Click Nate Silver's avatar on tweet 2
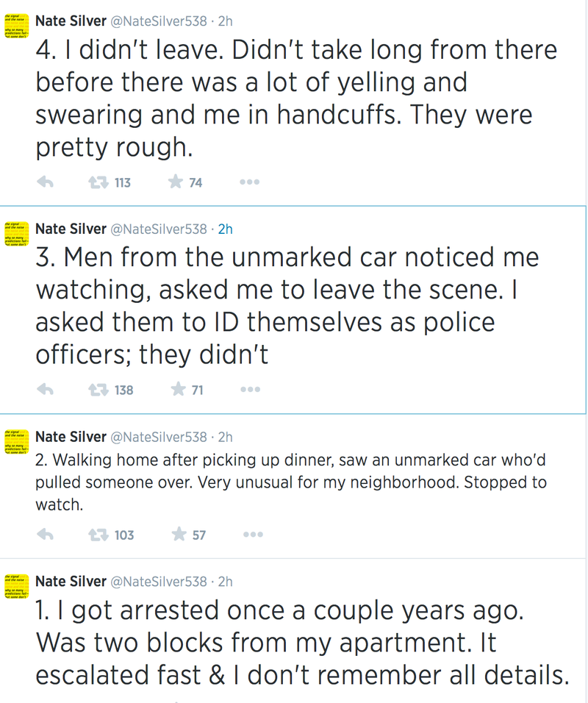This screenshot has height=703, width=588. click(17, 442)
